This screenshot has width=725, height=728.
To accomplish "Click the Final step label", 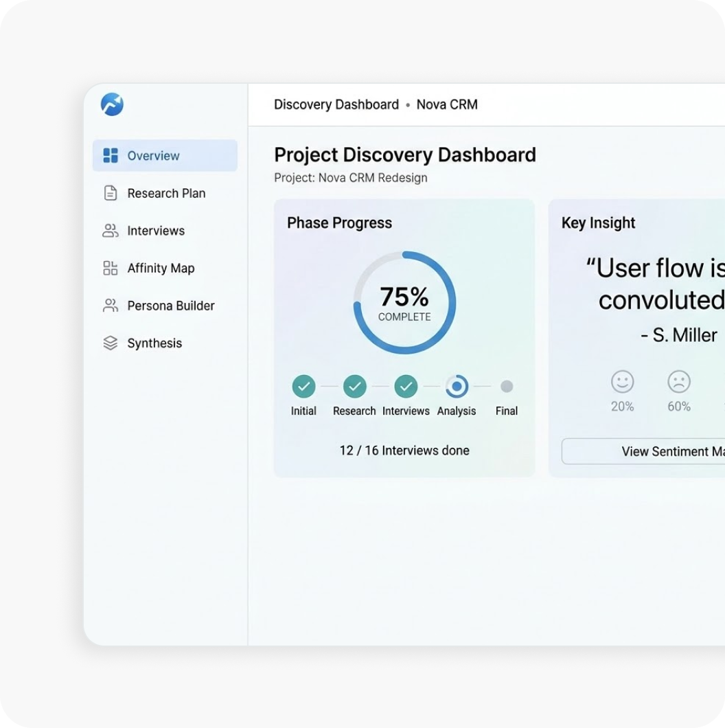I will click(507, 411).
